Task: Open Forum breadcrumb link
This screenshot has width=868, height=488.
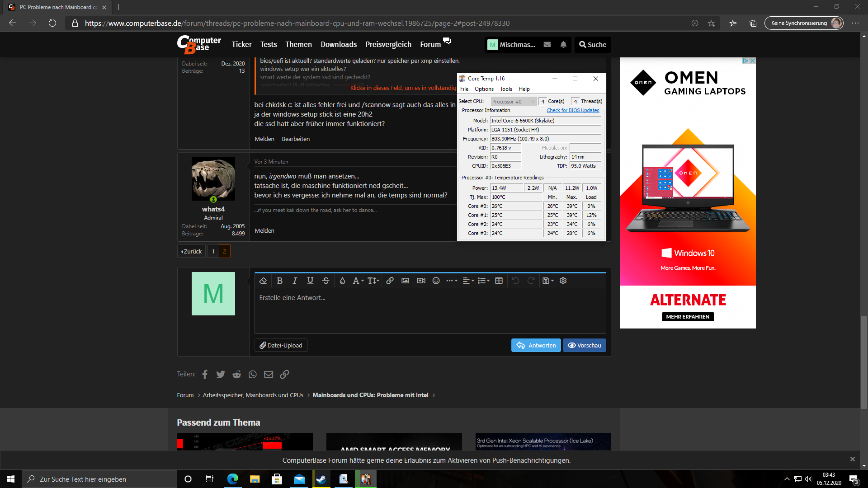Action: click(185, 395)
